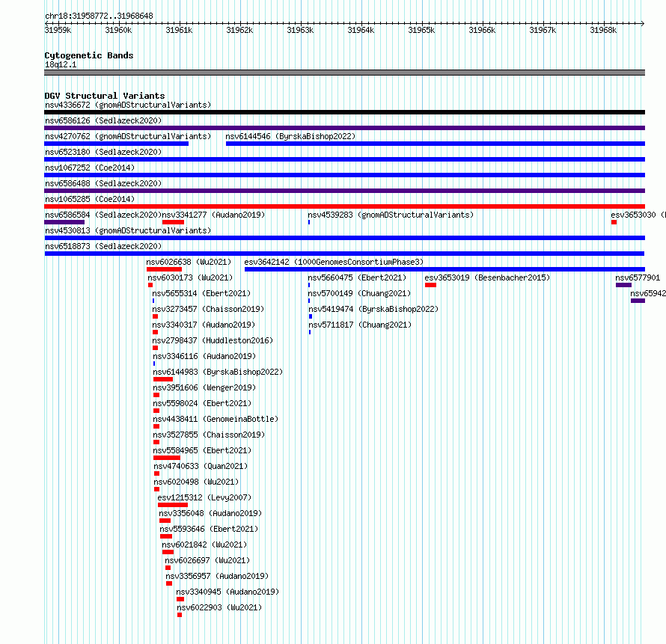Open nsv4530813 gnomADStructuralVariants entry
This screenshot has width=666, height=644.
(x=128, y=230)
